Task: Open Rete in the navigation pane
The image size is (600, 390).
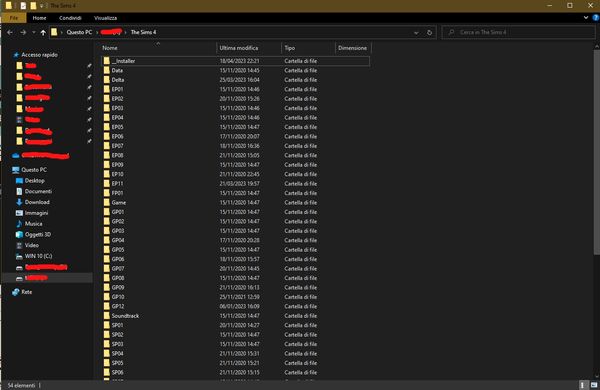Action: (x=26, y=292)
